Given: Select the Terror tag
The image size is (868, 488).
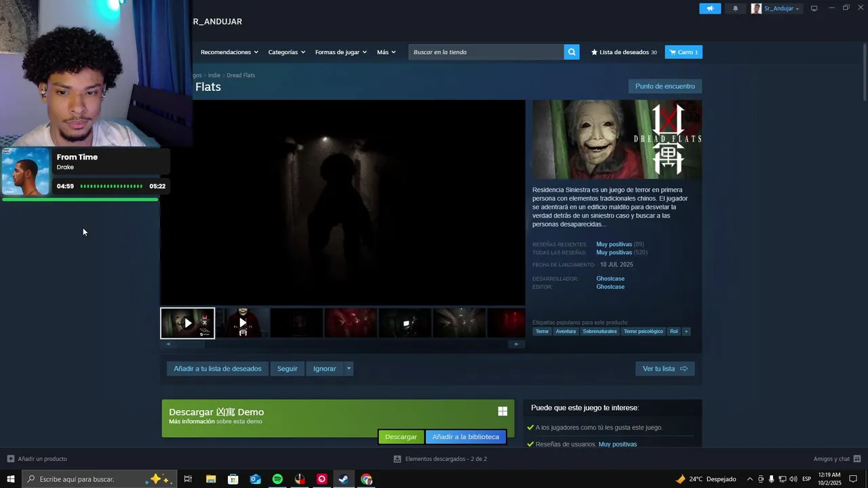Looking at the screenshot, I should tap(542, 331).
